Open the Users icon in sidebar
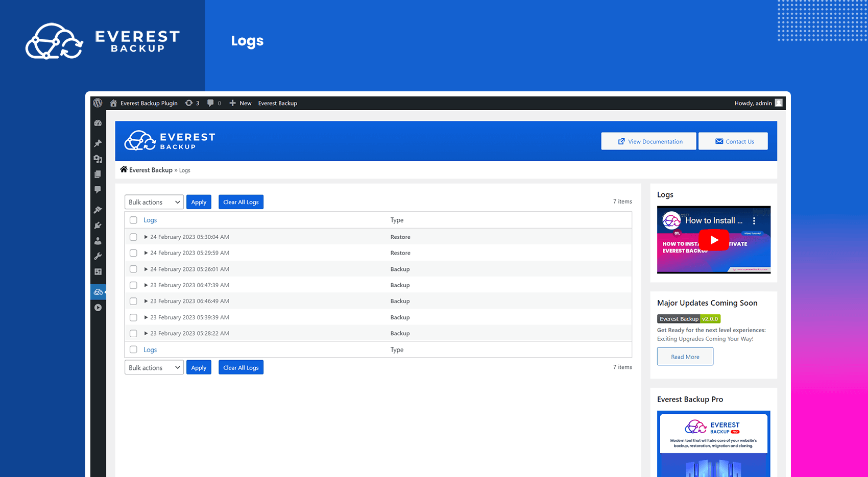868x477 pixels. point(98,241)
